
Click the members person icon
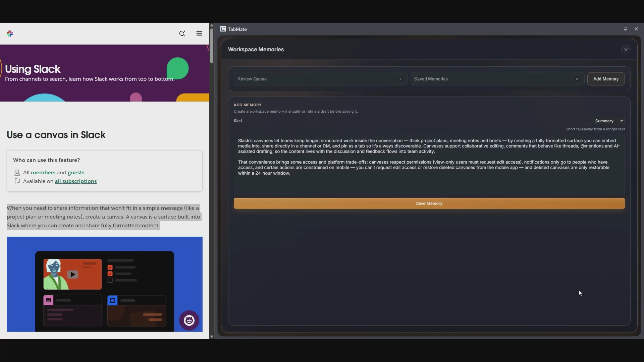pos(17,173)
